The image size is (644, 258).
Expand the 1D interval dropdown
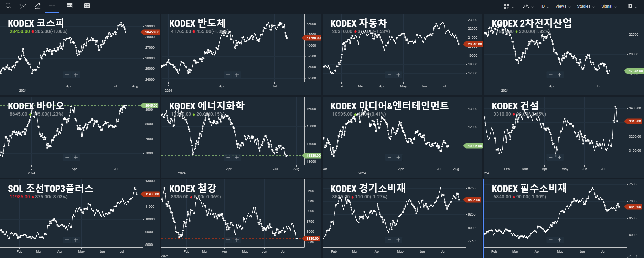[544, 6]
